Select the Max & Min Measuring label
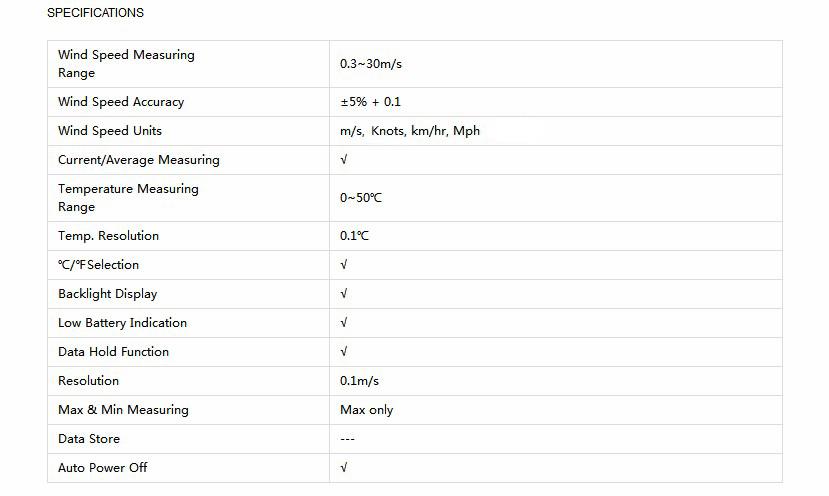Screen dimensions: 829x496 coord(123,410)
